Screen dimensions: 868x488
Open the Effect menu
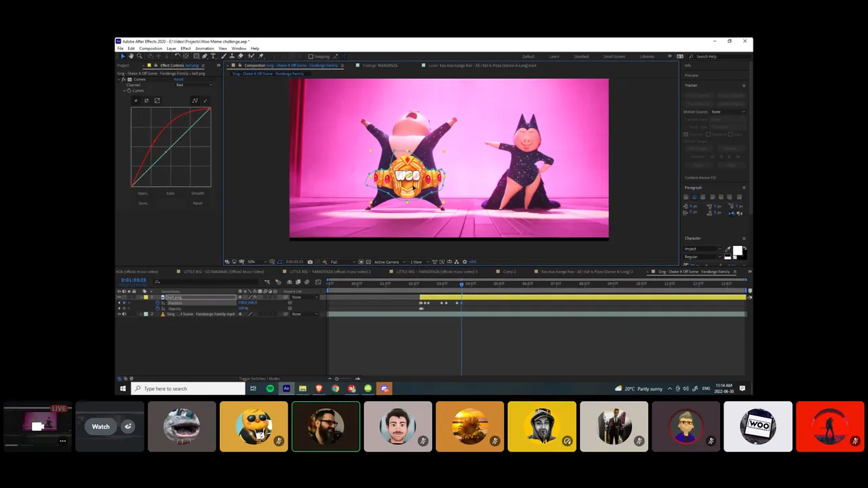(x=185, y=48)
